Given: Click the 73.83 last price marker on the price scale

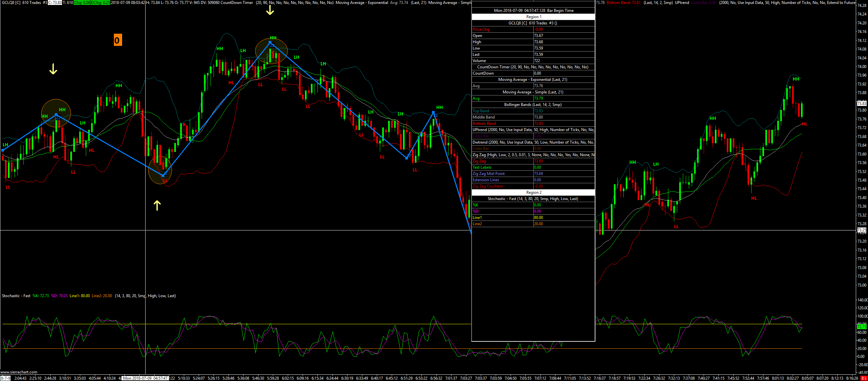Looking at the screenshot, I should 862,104.
